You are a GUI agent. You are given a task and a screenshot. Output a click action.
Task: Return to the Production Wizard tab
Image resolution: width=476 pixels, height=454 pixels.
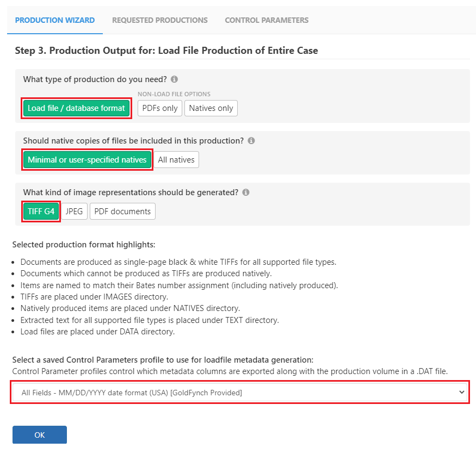[54, 20]
